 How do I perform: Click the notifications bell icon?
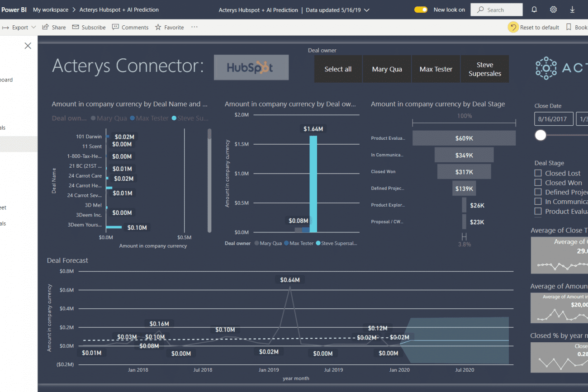(534, 9)
